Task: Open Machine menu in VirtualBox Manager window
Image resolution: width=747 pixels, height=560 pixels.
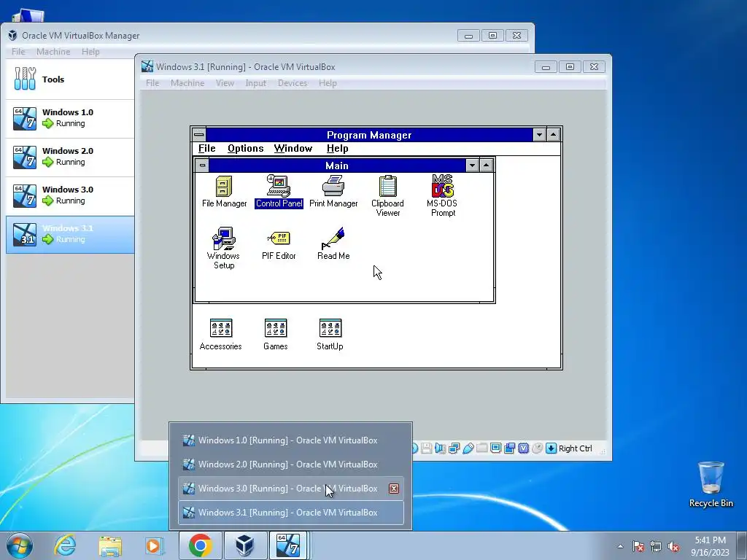Action: click(x=53, y=52)
